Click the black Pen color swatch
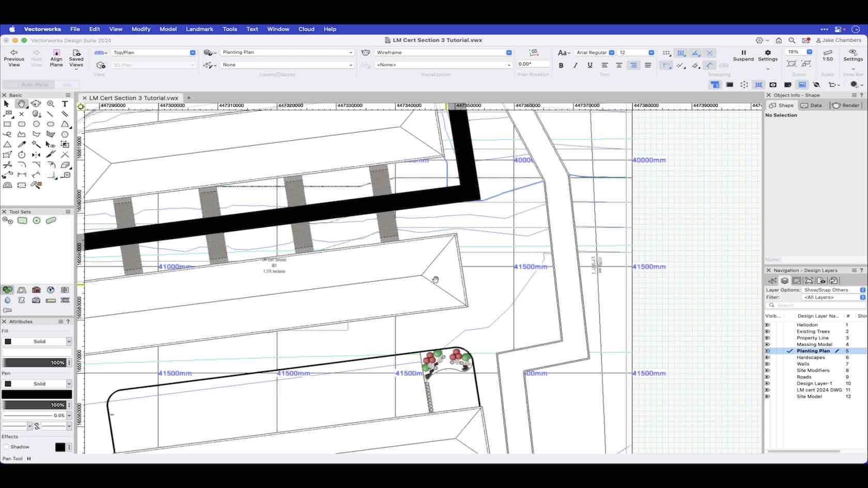The height and width of the screenshot is (488, 868). tap(37, 395)
